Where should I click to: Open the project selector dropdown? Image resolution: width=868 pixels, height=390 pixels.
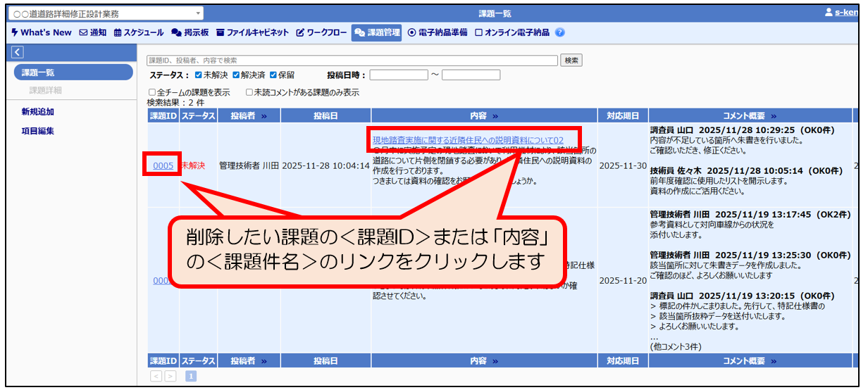(x=104, y=13)
